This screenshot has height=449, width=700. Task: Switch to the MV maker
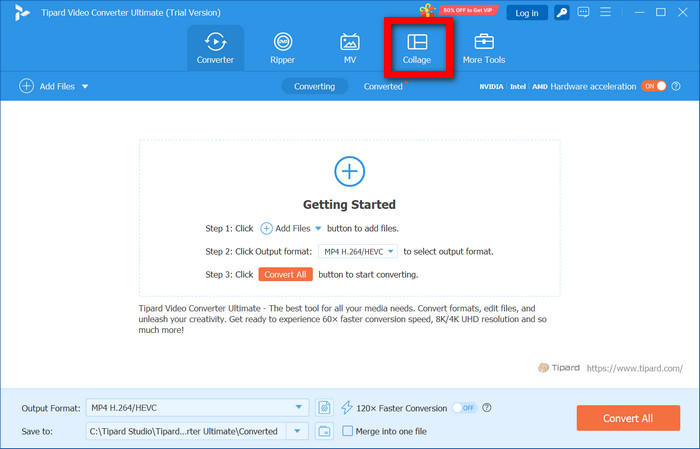point(350,48)
